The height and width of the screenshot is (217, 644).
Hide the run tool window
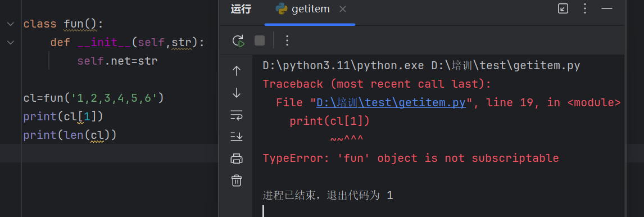606,8
